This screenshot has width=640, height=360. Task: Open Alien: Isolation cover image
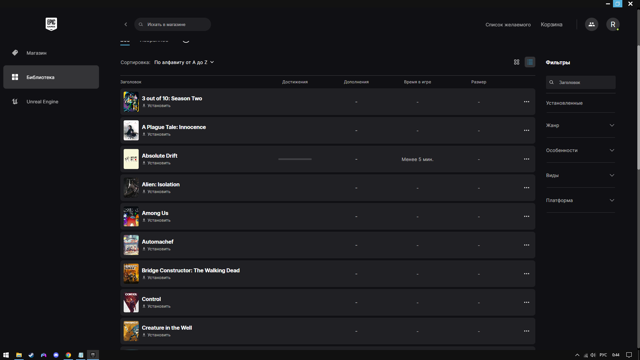[131, 188]
